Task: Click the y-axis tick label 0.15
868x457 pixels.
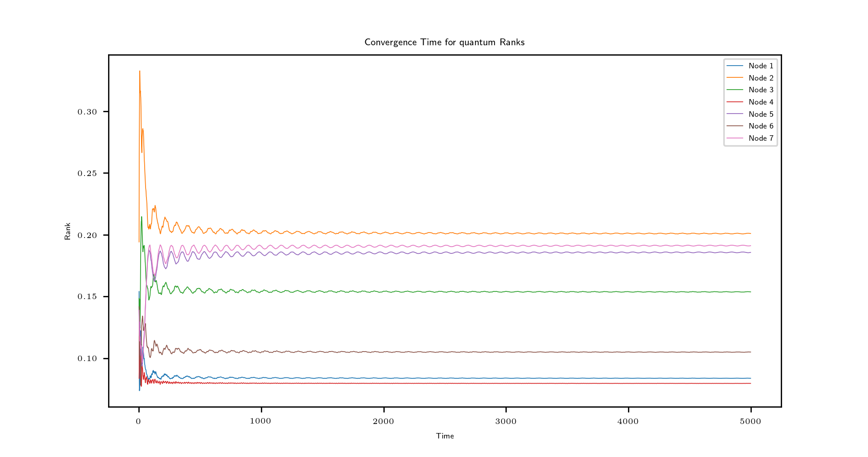Action: pos(87,297)
